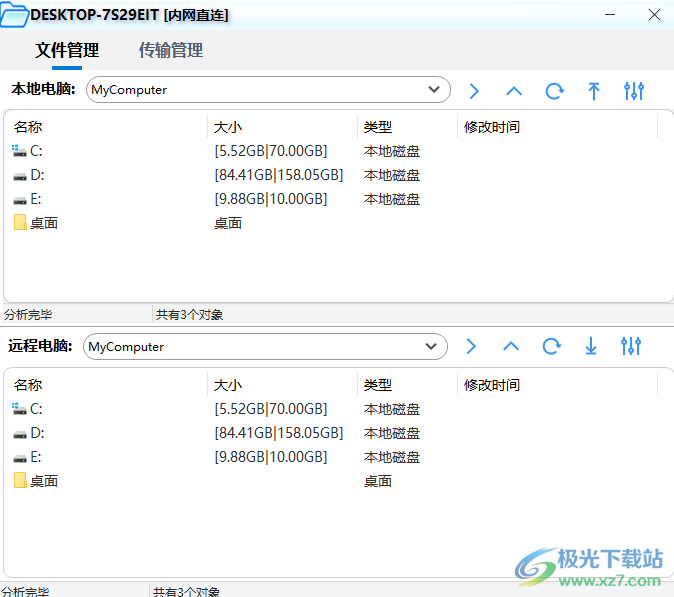Sort 本地电脑 list by 类型 header

tap(378, 127)
